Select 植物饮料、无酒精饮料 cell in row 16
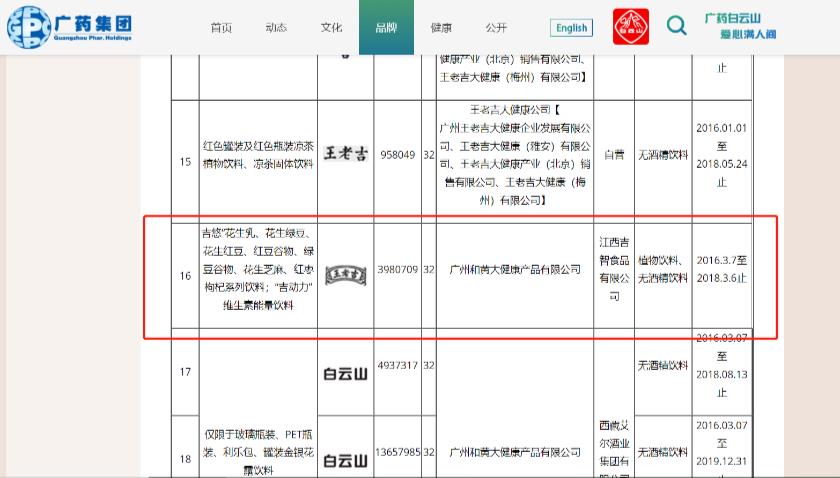This screenshot has width=840, height=478. pos(663,269)
